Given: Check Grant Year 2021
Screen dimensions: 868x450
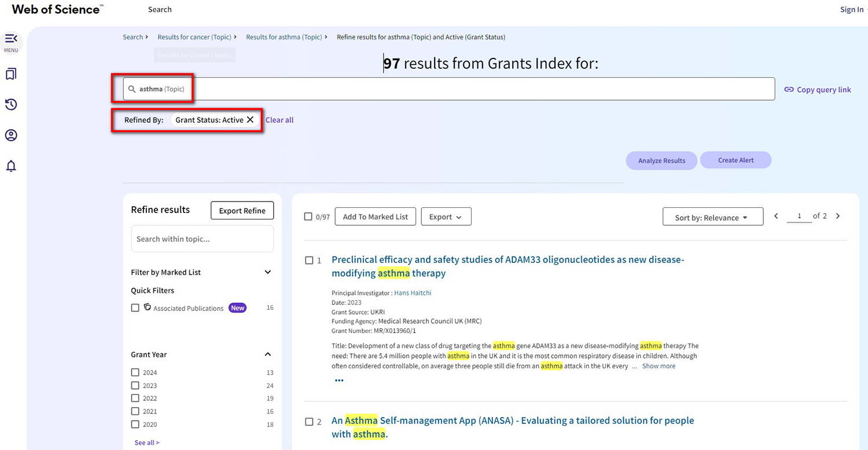Looking at the screenshot, I should coord(135,411).
